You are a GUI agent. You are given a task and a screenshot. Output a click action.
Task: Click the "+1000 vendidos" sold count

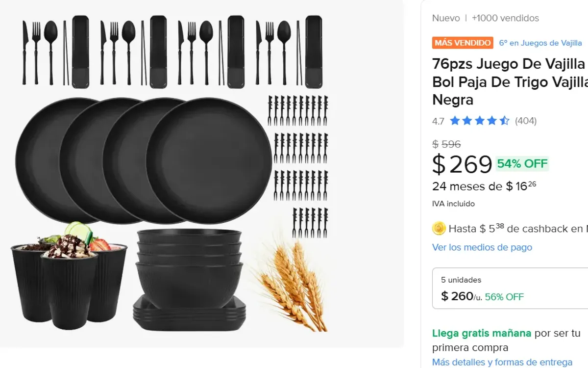point(505,18)
